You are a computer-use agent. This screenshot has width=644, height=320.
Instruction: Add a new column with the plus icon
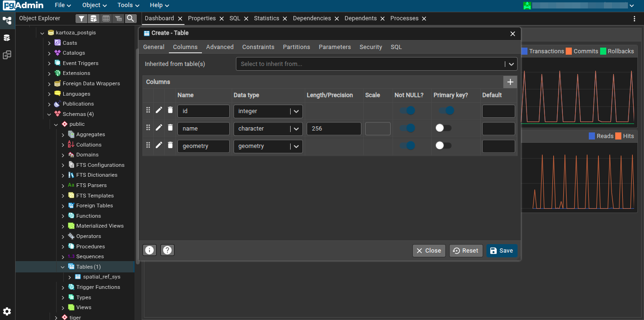click(x=510, y=82)
